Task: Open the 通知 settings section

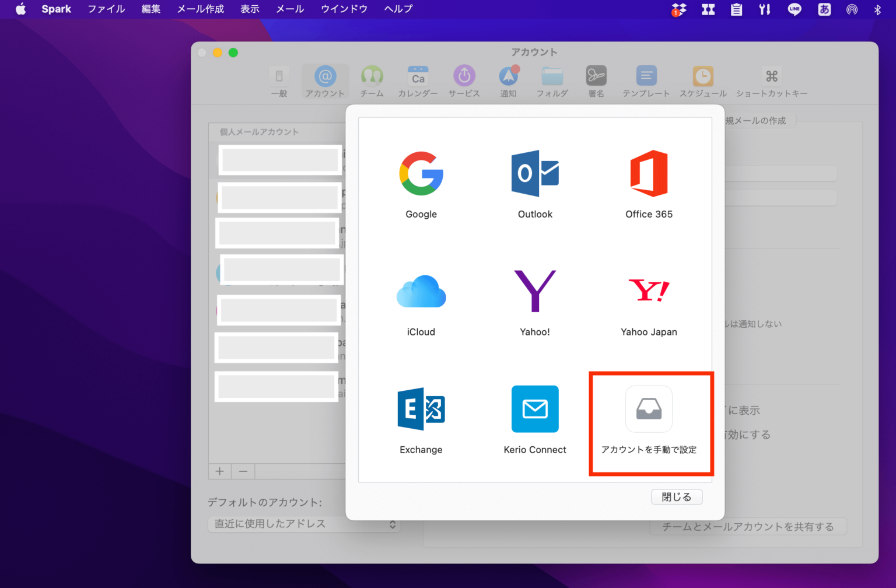Action: 508,82
